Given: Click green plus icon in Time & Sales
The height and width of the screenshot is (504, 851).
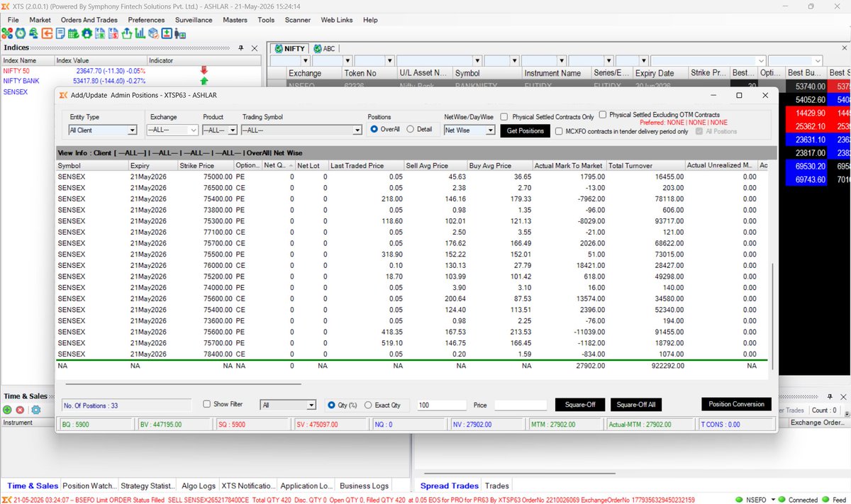Looking at the screenshot, I should click(7, 410).
